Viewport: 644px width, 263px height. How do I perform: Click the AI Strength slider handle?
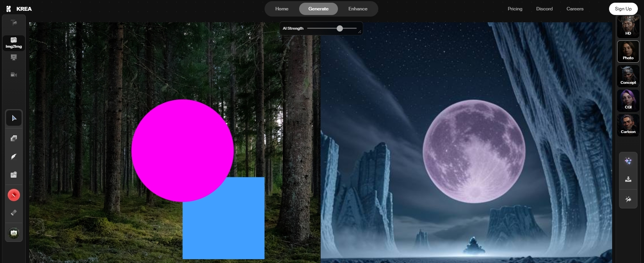pyautogui.click(x=339, y=28)
